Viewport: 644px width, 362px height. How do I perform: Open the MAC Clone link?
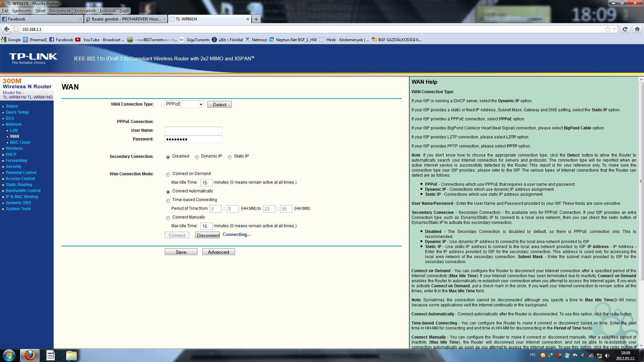click(20, 142)
